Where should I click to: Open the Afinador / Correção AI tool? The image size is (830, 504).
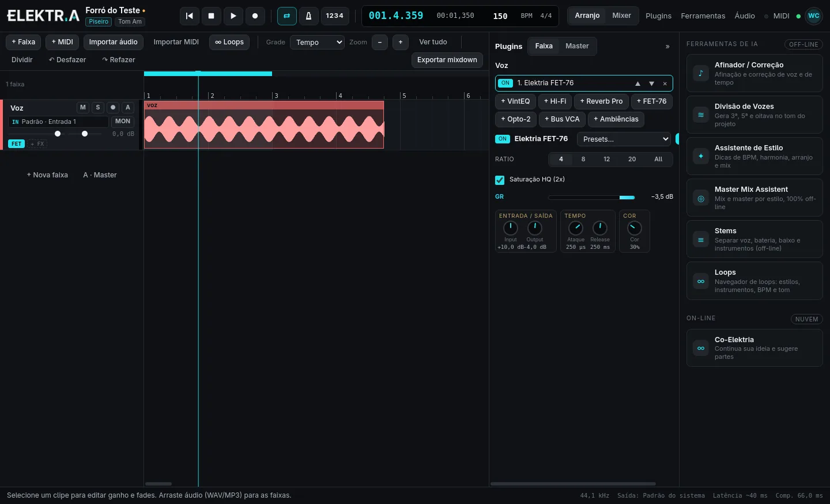pyautogui.click(x=754, y=73)
